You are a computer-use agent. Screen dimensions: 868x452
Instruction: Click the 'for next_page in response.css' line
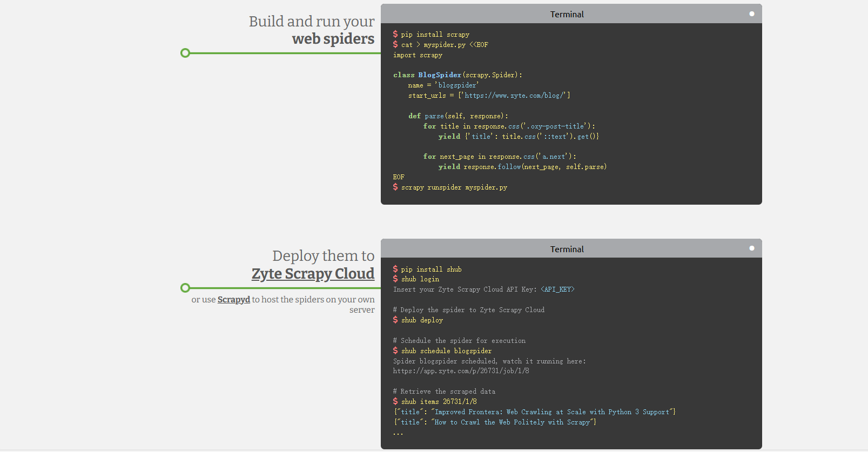[500, 157]
